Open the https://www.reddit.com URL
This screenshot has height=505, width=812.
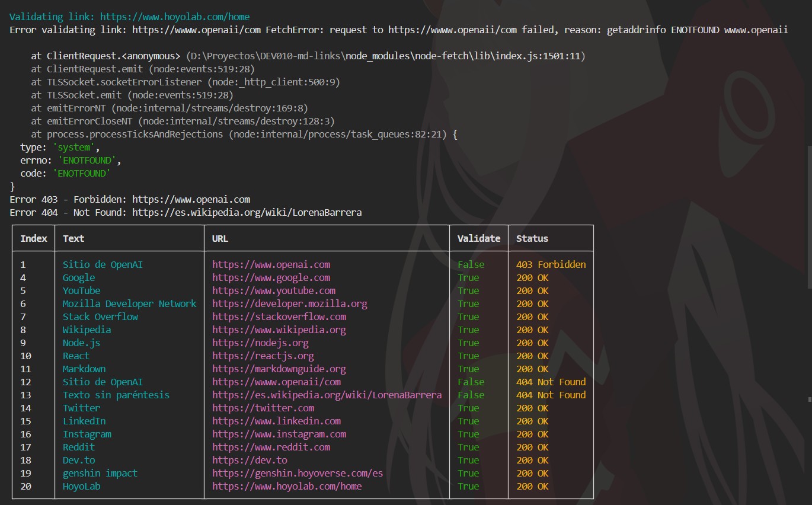(x=271, y=447)
